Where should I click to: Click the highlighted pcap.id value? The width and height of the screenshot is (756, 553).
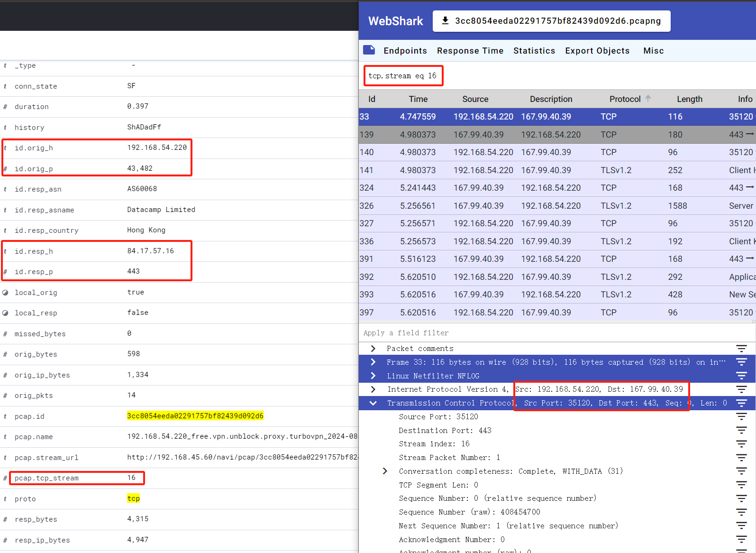[195, 416]
